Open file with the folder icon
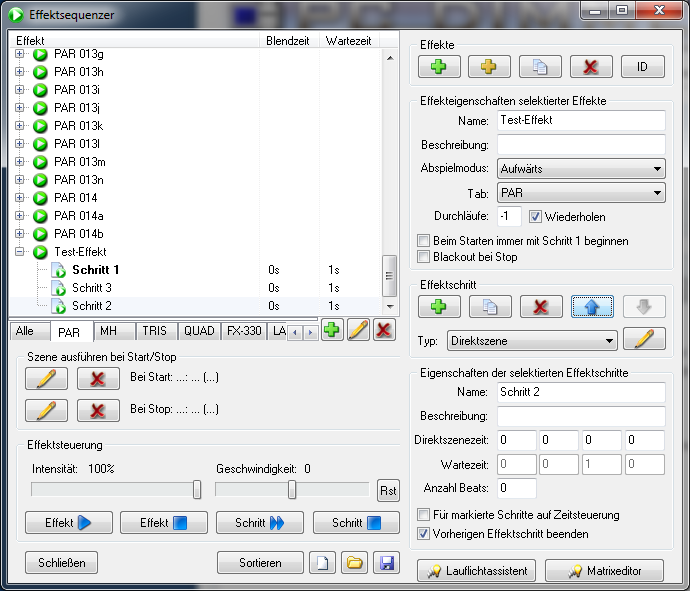690x591 pixels. [x=353, y=563]
